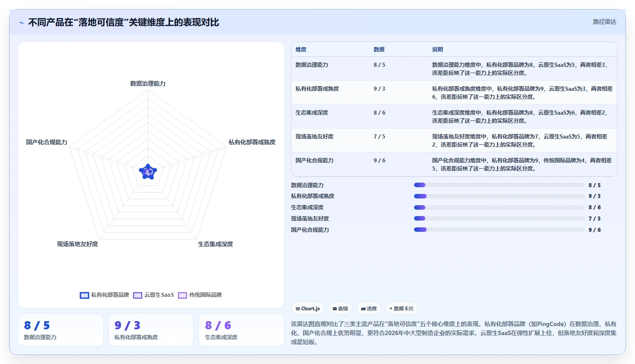This screenshot has width=635, height=364.
Task: Toggle the 私有化部署品牌 legend swatch
Action: click(x=84, y=295)
